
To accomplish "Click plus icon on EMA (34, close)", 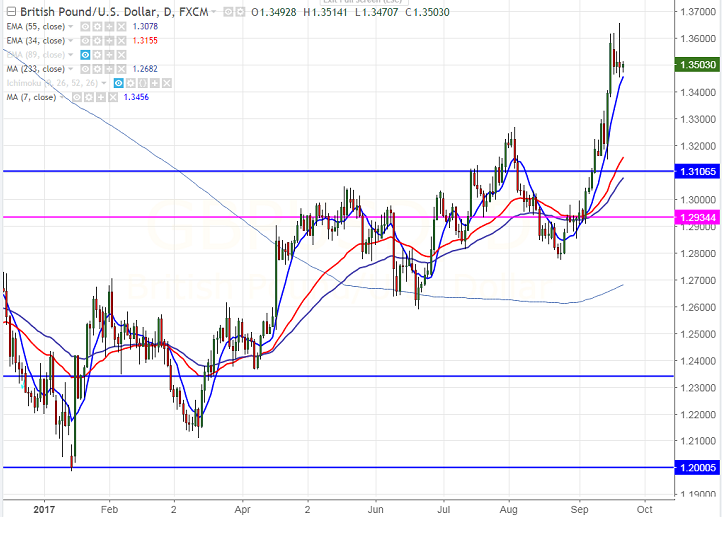I will tap(109, 41).
